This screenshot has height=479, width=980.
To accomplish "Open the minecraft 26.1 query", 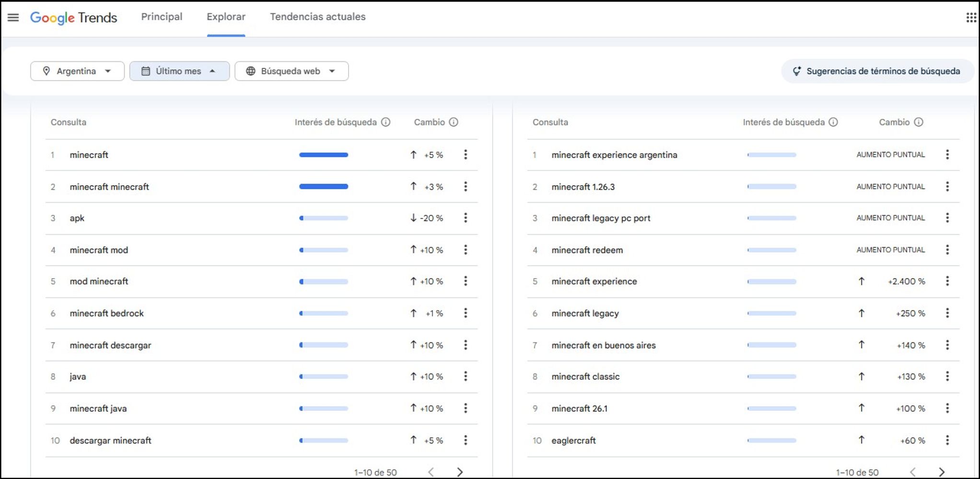I will (579, 409).
